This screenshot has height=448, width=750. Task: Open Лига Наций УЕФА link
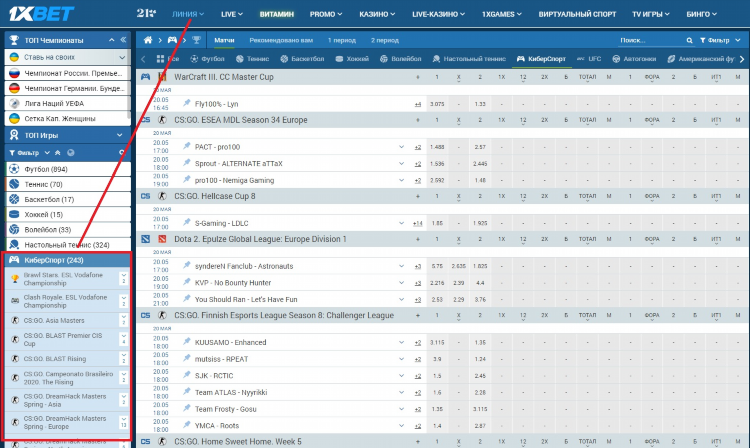[68, 103]
